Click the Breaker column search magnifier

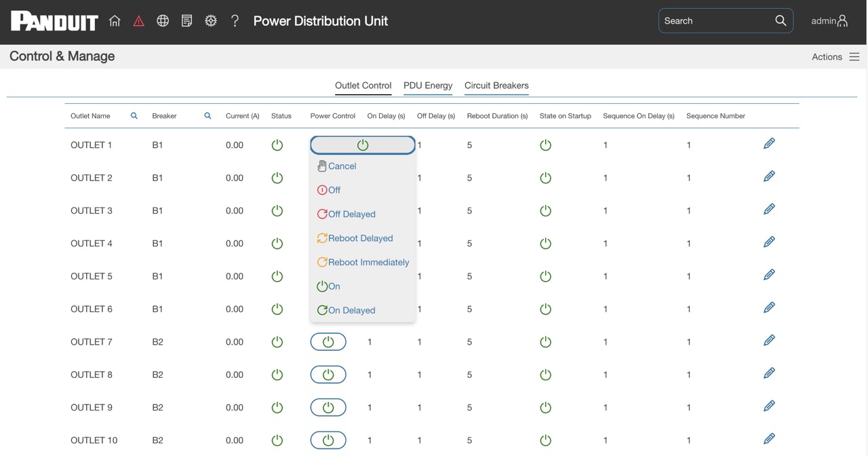coord(208,116)
